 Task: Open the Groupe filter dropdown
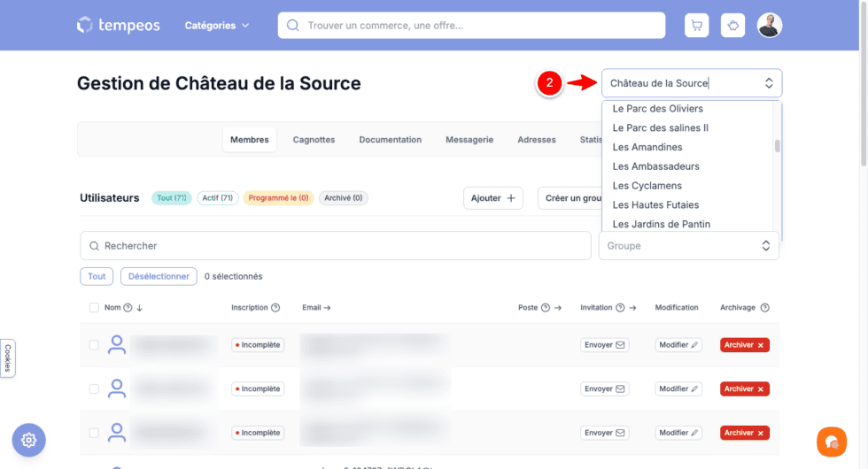[689, 246]
